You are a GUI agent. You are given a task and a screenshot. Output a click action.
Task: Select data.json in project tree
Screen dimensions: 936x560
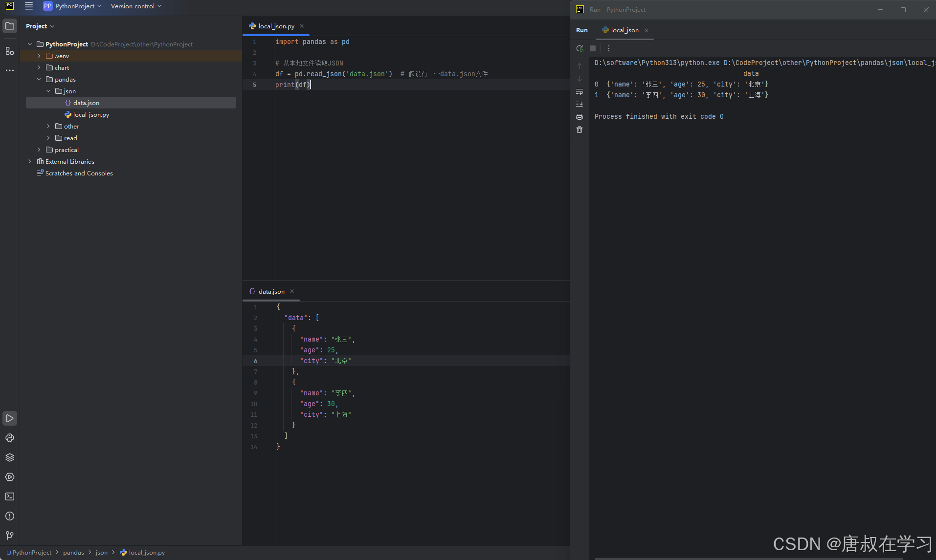pyautogui.click(x=131, y=103)
